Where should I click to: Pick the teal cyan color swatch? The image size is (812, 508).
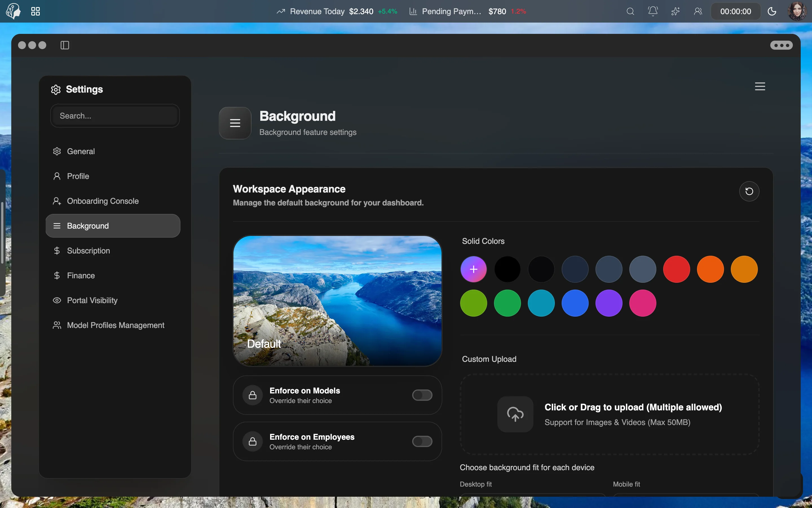pos(541,303)
